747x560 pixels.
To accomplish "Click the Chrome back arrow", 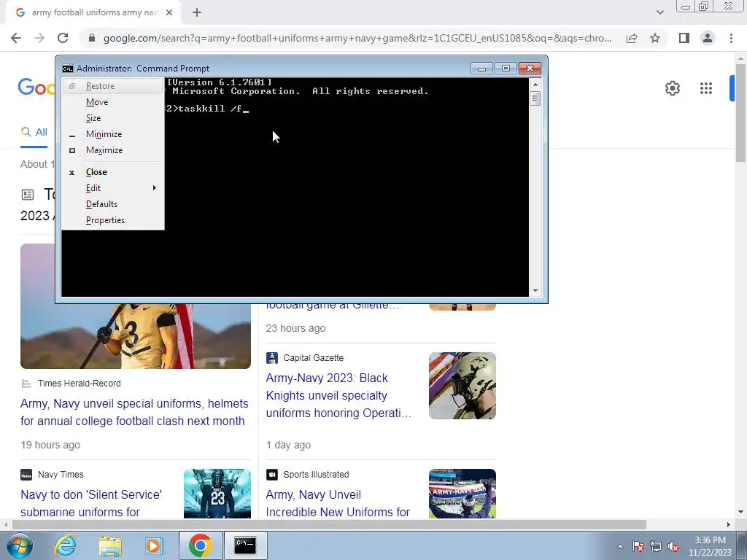I will click(x=16, y=38).
